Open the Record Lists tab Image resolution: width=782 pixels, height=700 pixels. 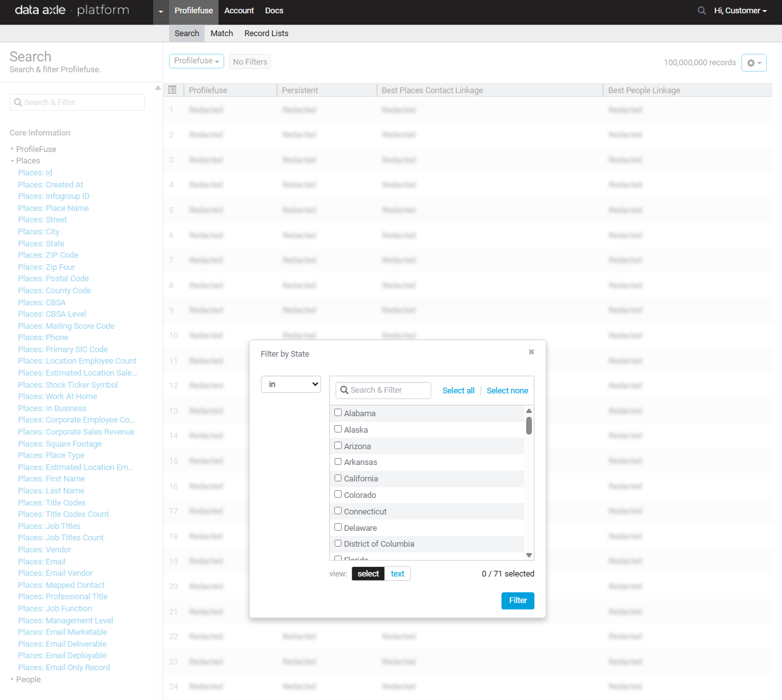266,34
